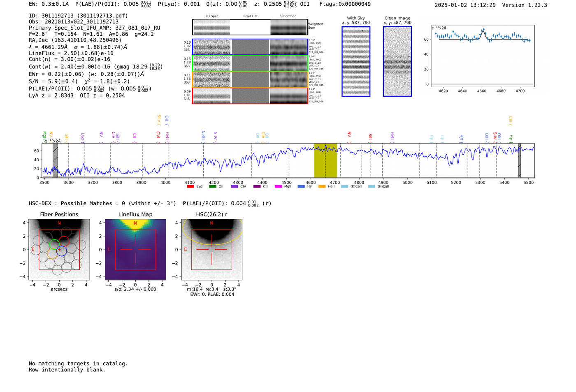This screenshot has width=576, height=392.
Task: Click the red N marker in Lineflux Map
Action: [135, 223]
